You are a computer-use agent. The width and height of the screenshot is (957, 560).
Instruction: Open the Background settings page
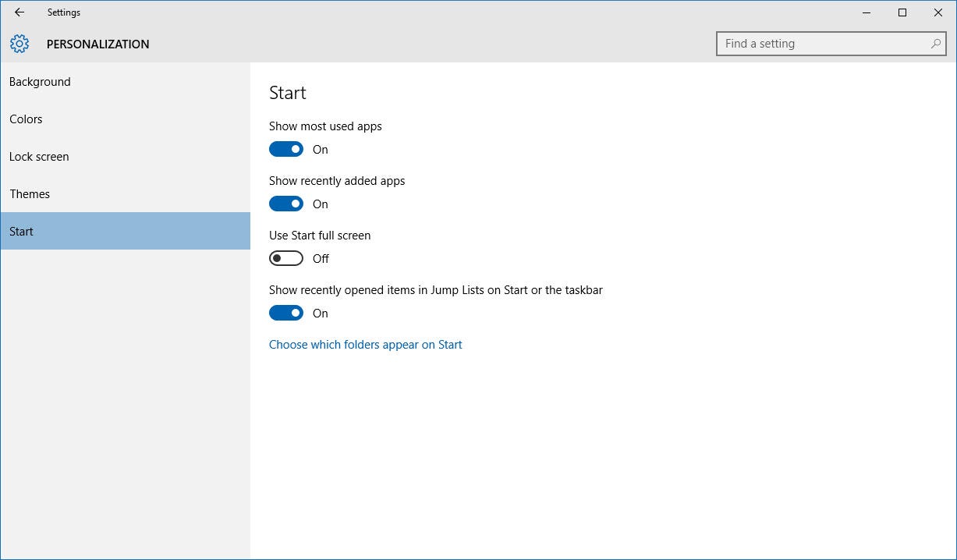click(x=40, y=81)
